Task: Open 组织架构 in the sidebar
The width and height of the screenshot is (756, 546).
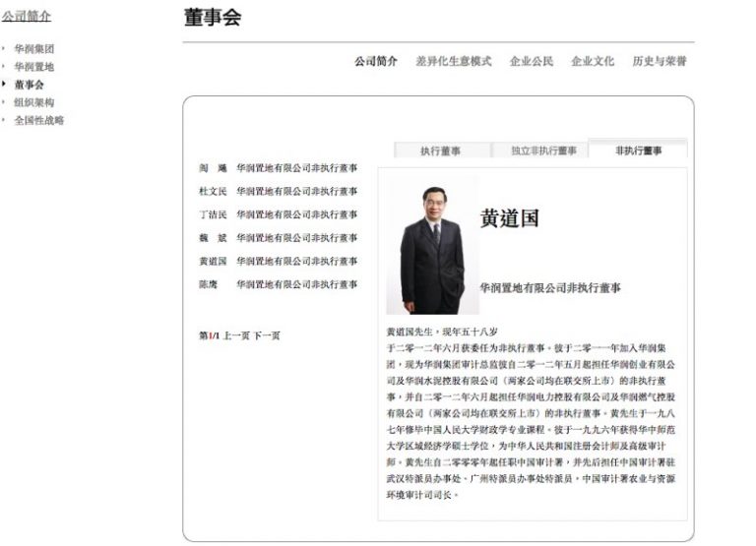Action: [33, 102]
